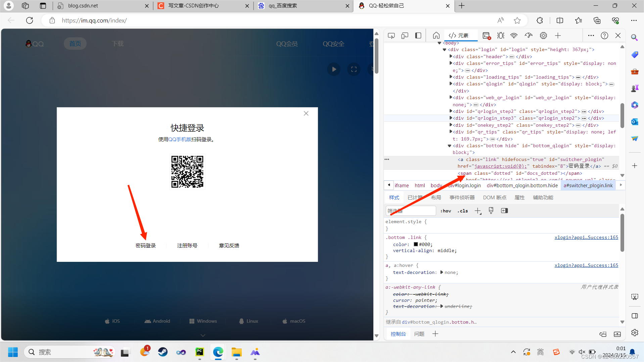The width and height of the screenshot is (644, 362).
Task: Open the 辅助功能 accessibility tab
Action: (543, 198)
